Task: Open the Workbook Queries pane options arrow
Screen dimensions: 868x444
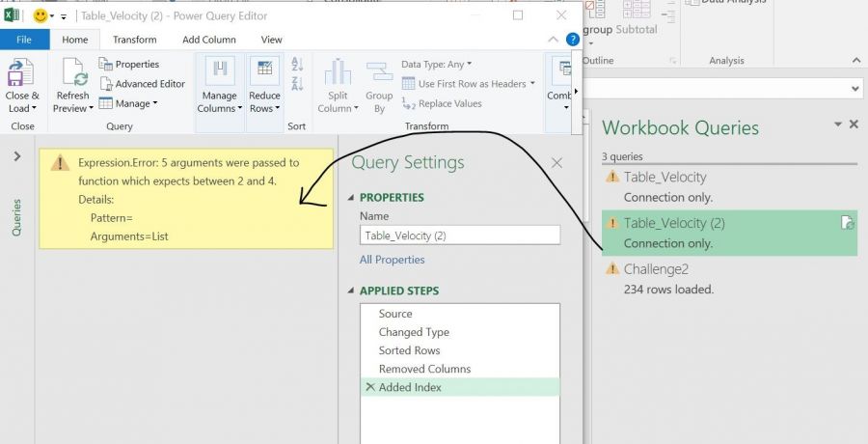Action: click(x=837, y=125)
